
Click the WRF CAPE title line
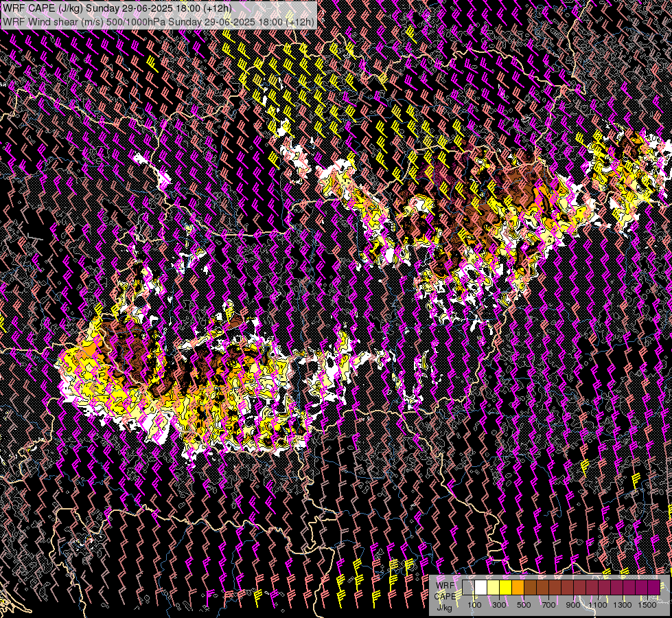117,8
